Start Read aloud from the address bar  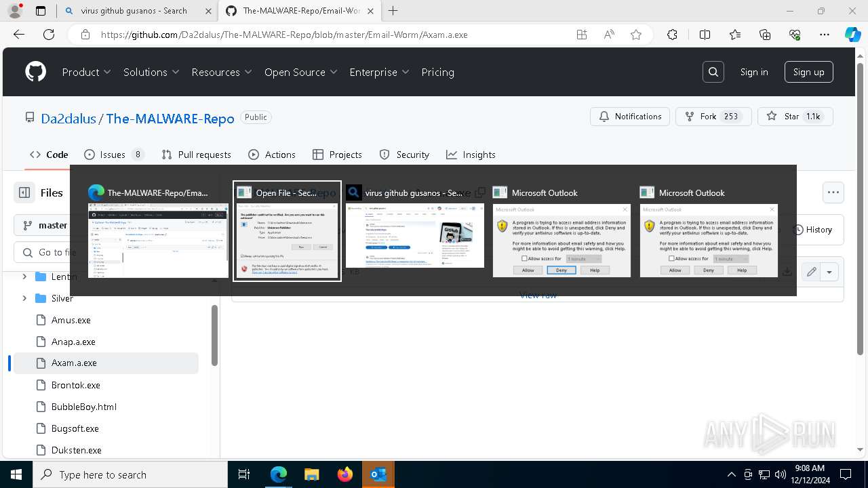click(609, 35)
